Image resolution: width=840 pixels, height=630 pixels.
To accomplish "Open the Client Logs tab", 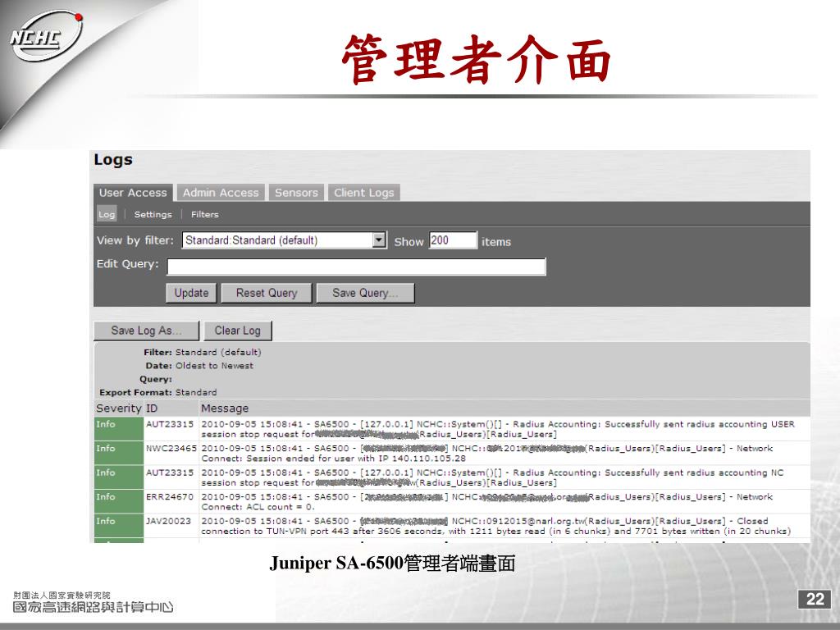I will point(363,193).
